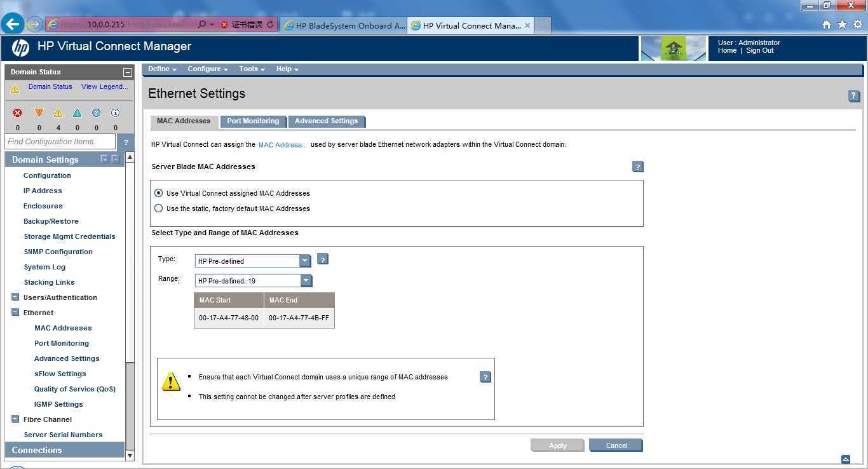Click the browser back arrow button
This screenshot has width=868, height=469.
[13, 25]
